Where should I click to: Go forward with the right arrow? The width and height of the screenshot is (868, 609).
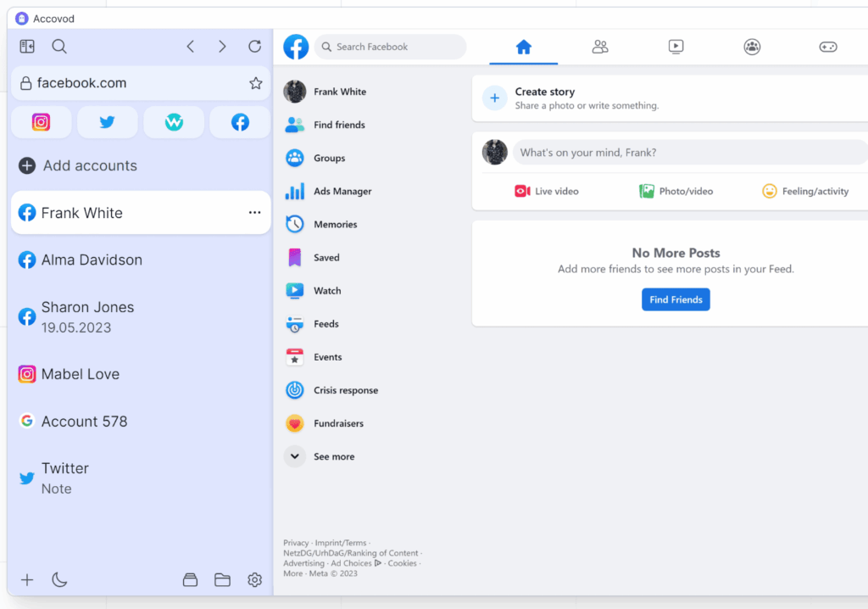click(223, 47)
